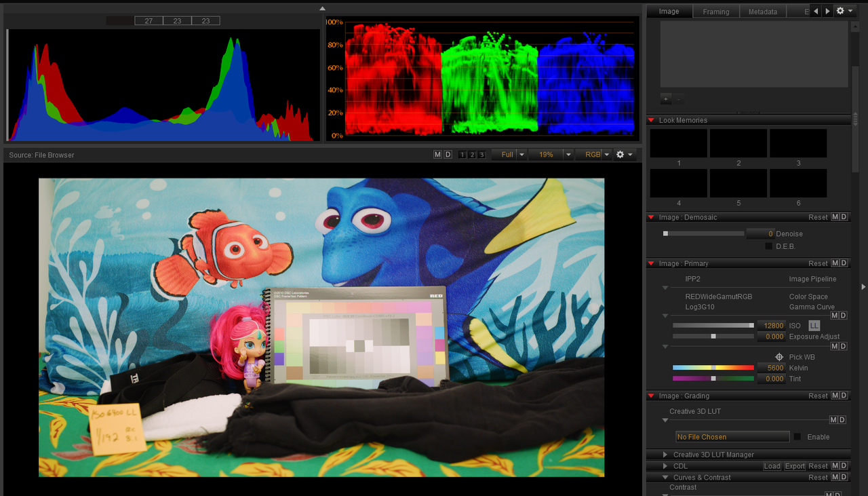This screenshot has height=496, width=868.
Task: Switch to the Metadata tab
Action: coord(763,12)
